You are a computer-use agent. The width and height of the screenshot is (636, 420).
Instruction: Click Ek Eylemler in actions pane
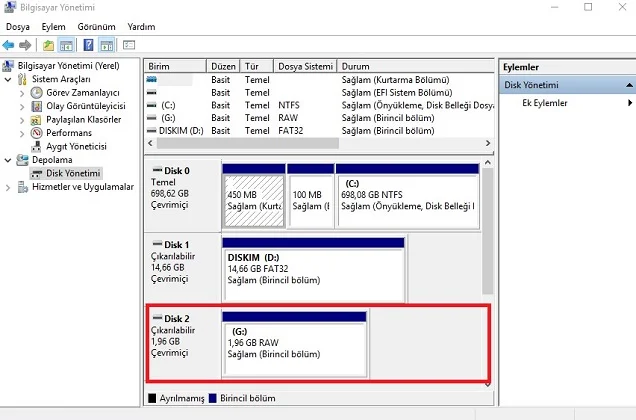click(x=545, y=103)
